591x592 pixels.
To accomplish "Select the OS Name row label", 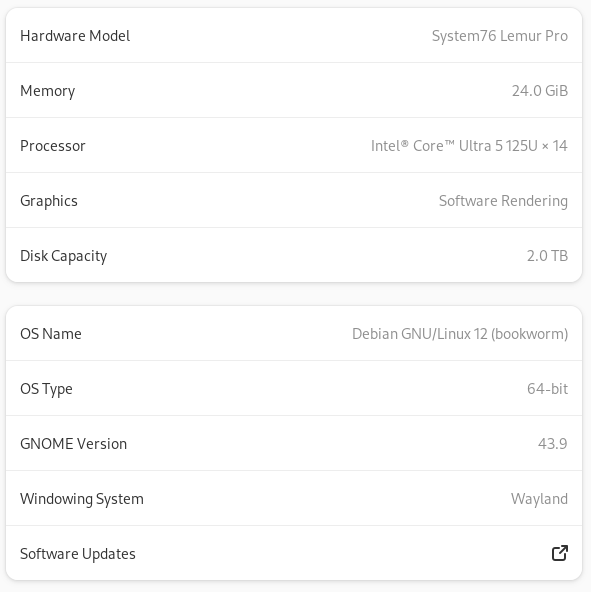I will [x=51, y=334].
